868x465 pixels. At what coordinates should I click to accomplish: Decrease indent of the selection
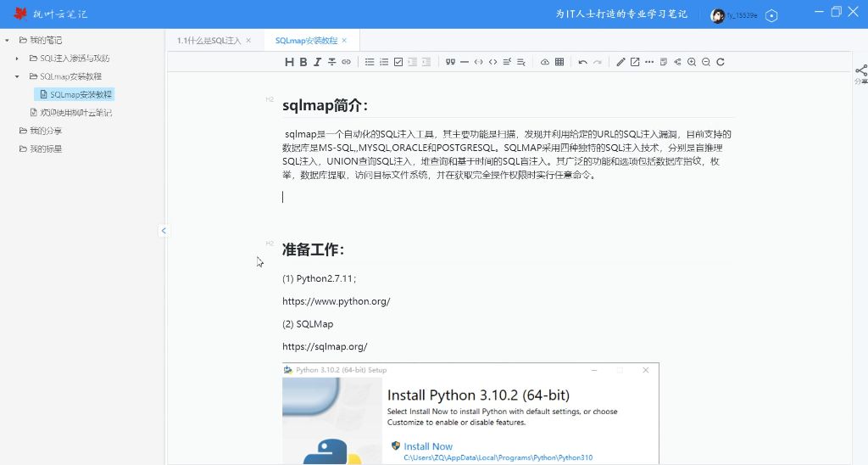[x=413, y=62]
